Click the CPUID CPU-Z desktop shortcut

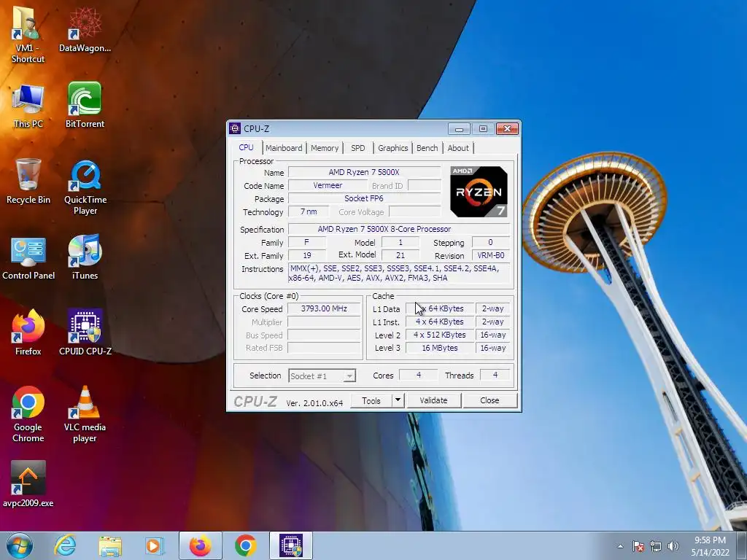tap(85, 332)
